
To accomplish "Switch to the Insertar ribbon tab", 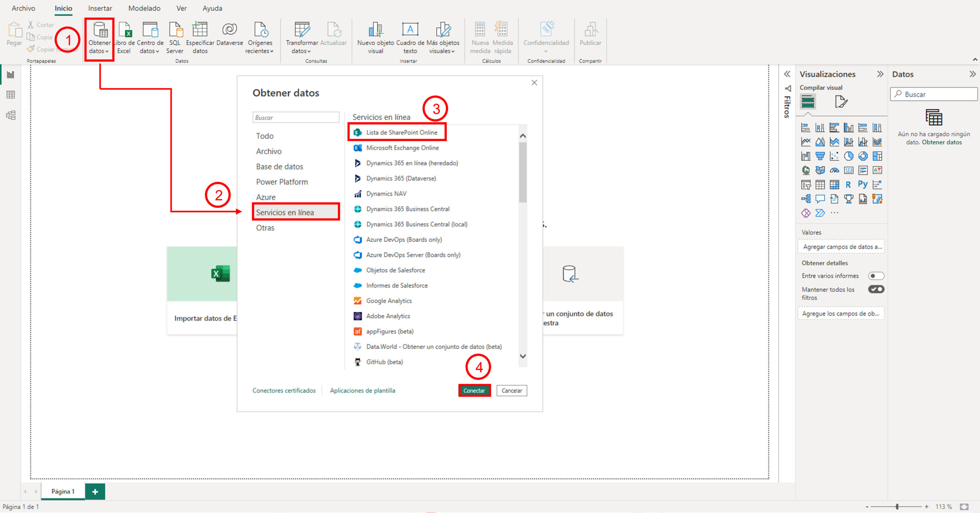I will click(x=100, y=8).
